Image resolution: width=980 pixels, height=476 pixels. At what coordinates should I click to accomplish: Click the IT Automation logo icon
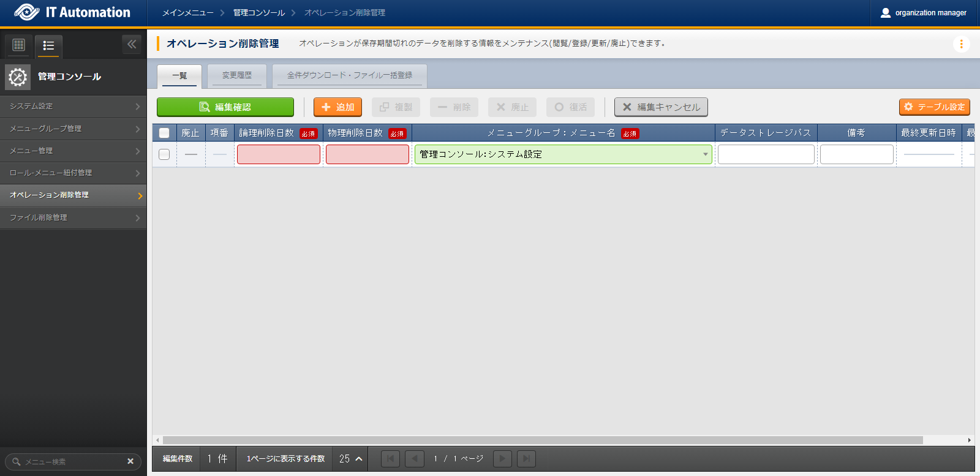click(26, 12)
